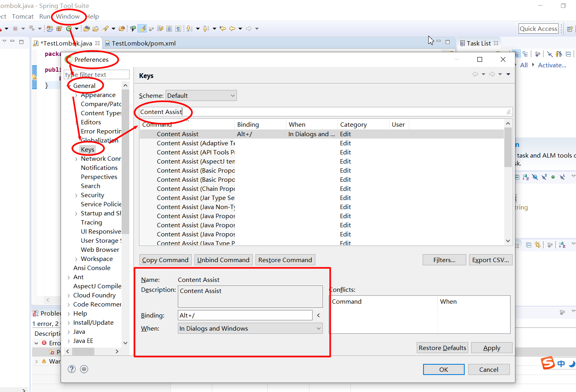Image resolution: width=576 pixels, height=392 pixels.
Task: Toggle Show Whitespace Characters pilcrow icon
Action: point(178,29)
